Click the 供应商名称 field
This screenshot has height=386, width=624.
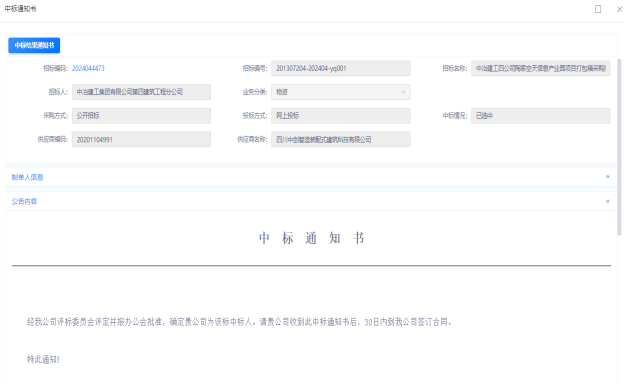point(341,140)
